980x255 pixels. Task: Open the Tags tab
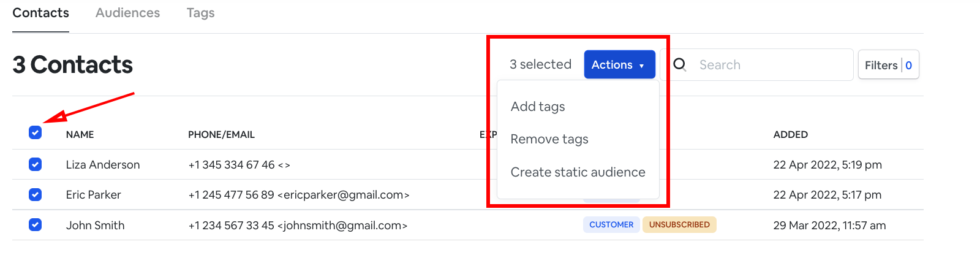click(x=200, y=13)
